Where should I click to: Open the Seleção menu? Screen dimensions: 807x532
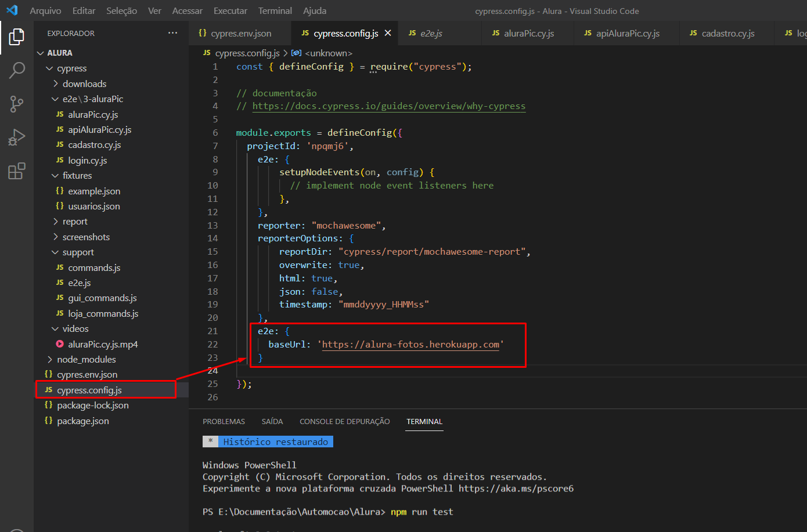point(122,10)
